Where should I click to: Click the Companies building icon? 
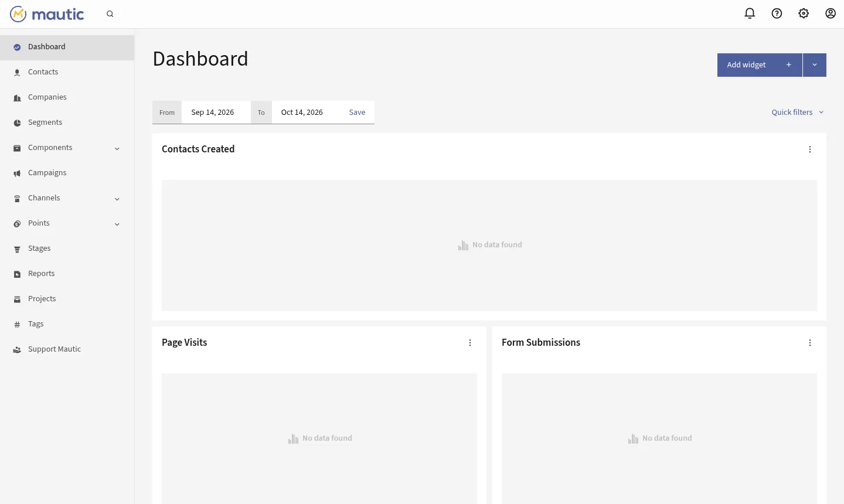coord(17,98)
